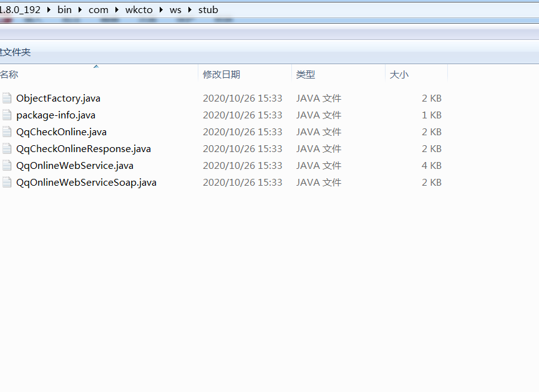Click the JAVA 文件 type of QqOnlineWebService.java
539x392 pixels.
319,165
